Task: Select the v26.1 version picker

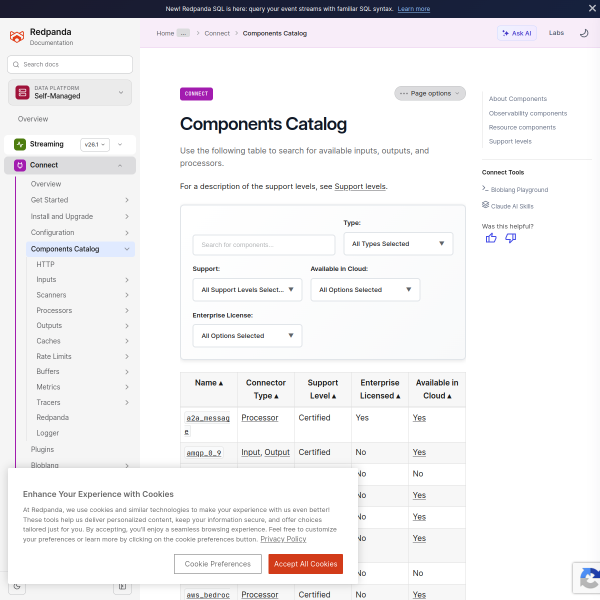Action: tap(95, 145)
